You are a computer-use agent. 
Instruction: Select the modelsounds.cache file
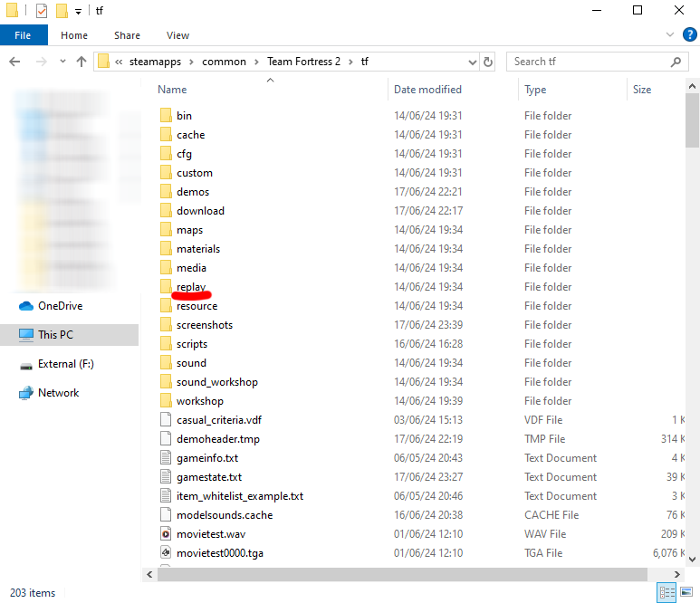(x=224, y=515)
